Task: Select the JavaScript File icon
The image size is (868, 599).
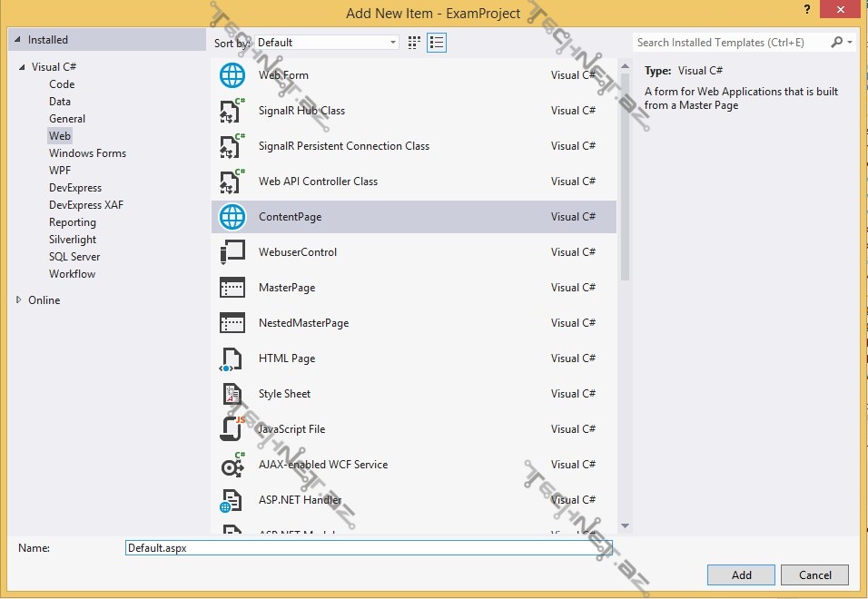Action: (232, 429)
